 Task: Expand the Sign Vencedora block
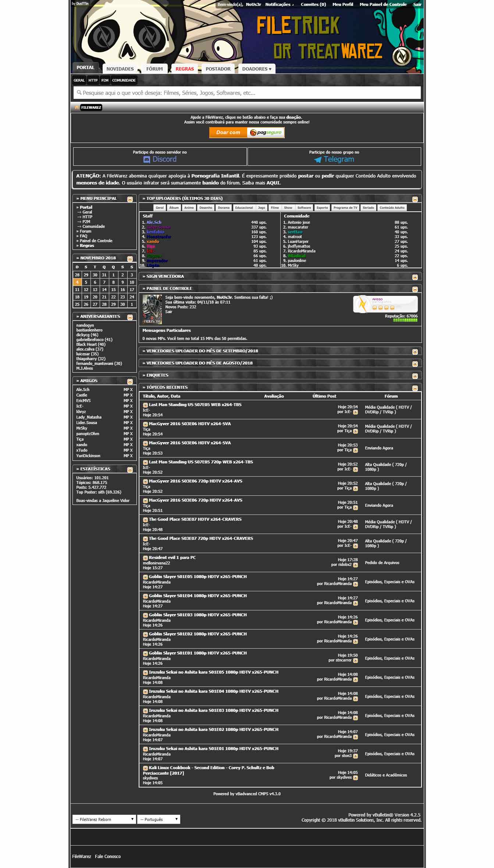click(x=415, y=277)
